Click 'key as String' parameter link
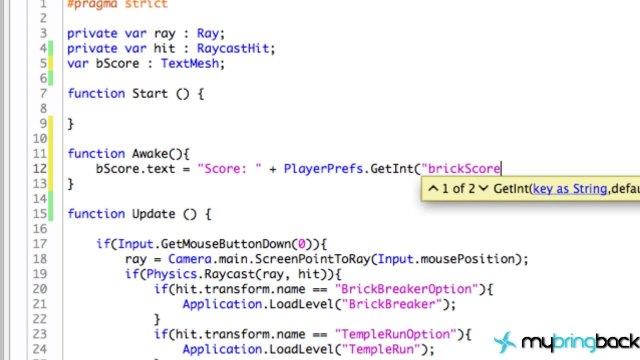Screen dimensions: 640x360 [570, 189]
